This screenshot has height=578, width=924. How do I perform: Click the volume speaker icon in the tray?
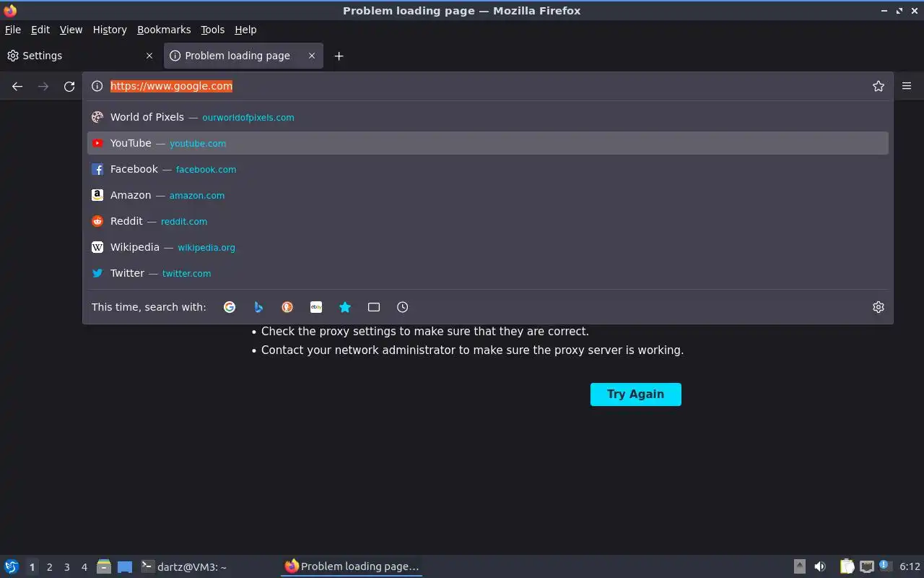[x=820, y=566]
